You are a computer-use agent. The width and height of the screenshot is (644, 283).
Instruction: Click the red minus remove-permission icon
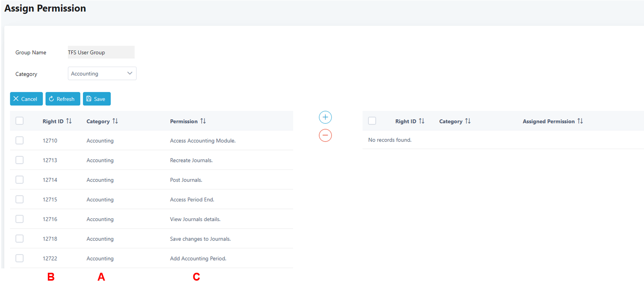[325, 135]
